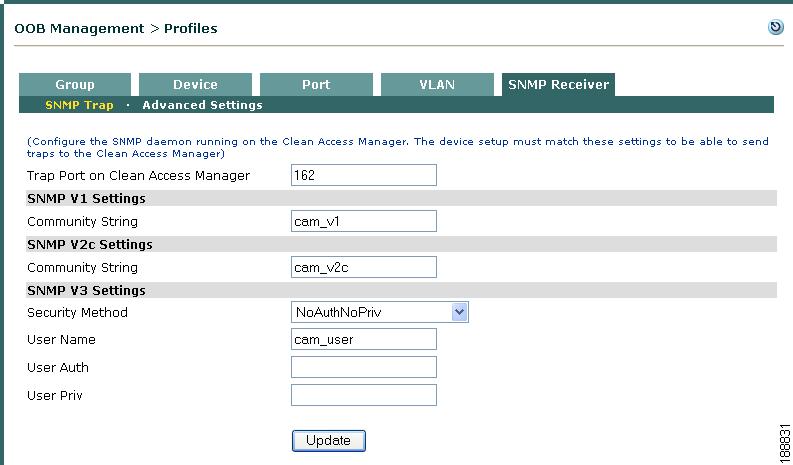Click the 'User Name' label
This screenshot has height=465, width=793.
pyautogui.click(x=61, y=340)
